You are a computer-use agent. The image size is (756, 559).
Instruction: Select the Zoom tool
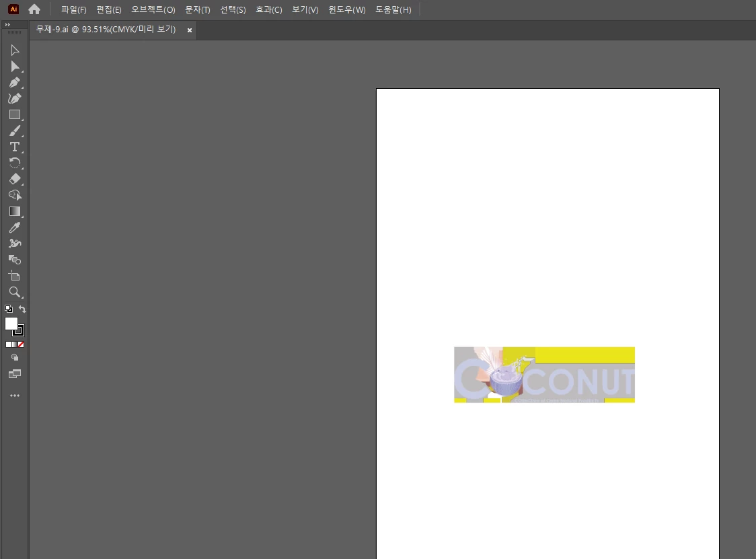[x=15, y=293]
